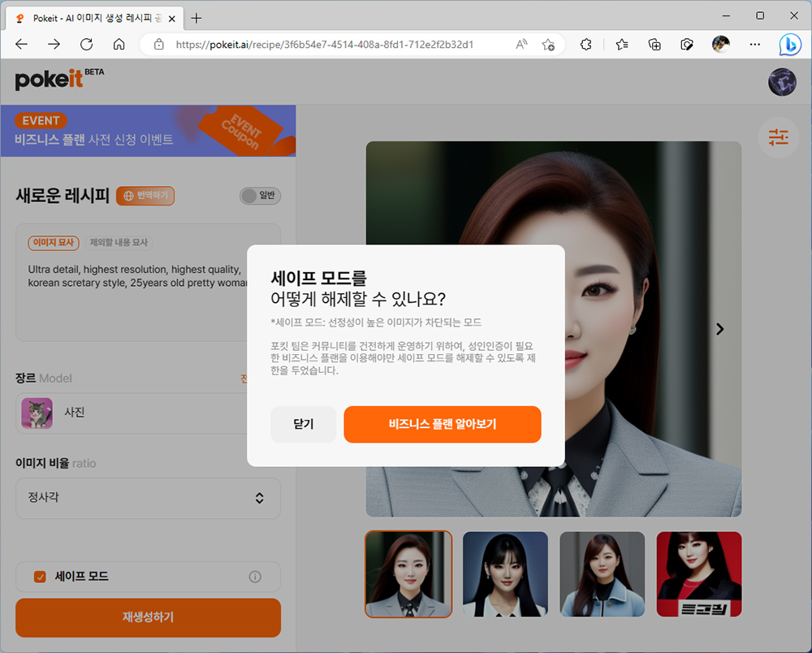Click the browser Back arrow
Screen dimensions: 812x653
point(22,45)
